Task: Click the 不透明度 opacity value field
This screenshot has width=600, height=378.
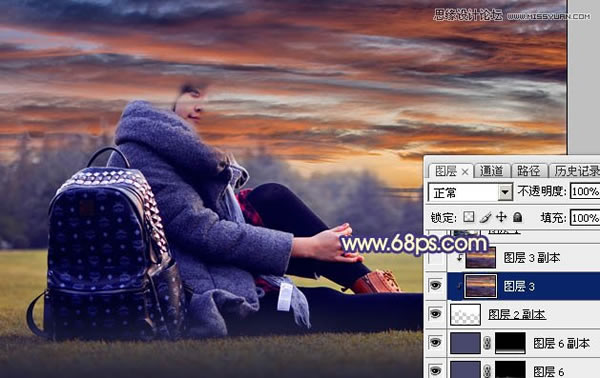Action: pyautogui.click(x=585, y=191)
